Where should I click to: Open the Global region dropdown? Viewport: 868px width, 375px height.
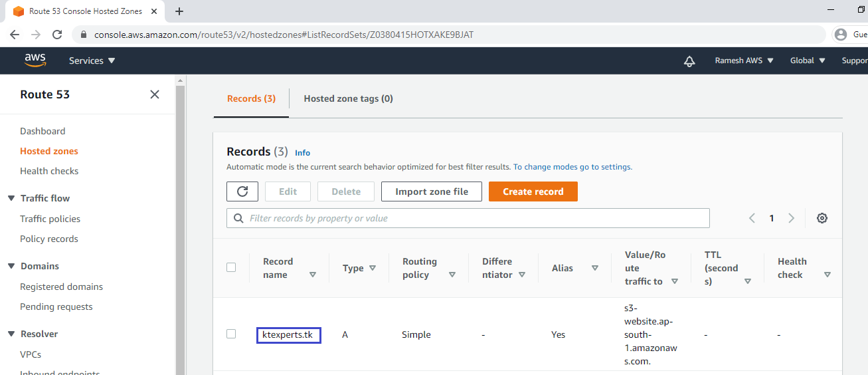(x=808, y=61)
